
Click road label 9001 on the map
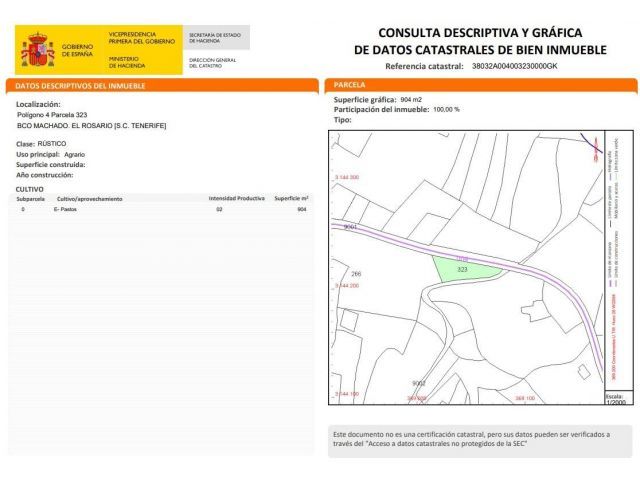(x=350, y=227)
